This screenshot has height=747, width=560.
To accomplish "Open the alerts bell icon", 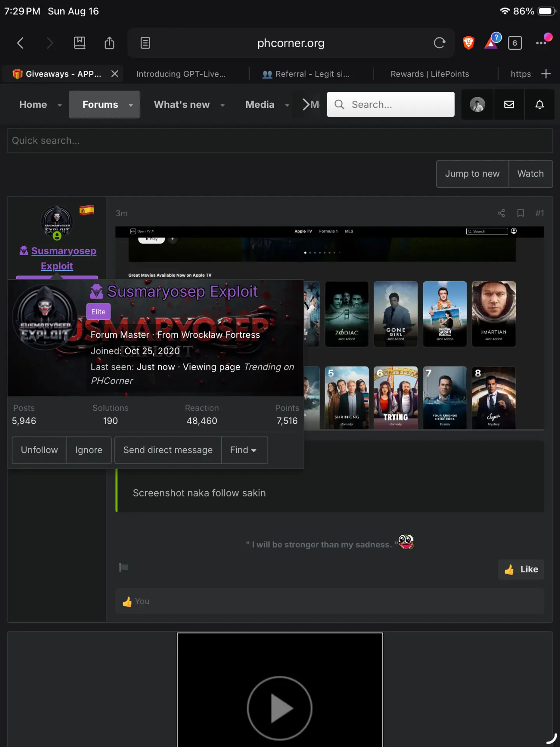I will 539,104.
